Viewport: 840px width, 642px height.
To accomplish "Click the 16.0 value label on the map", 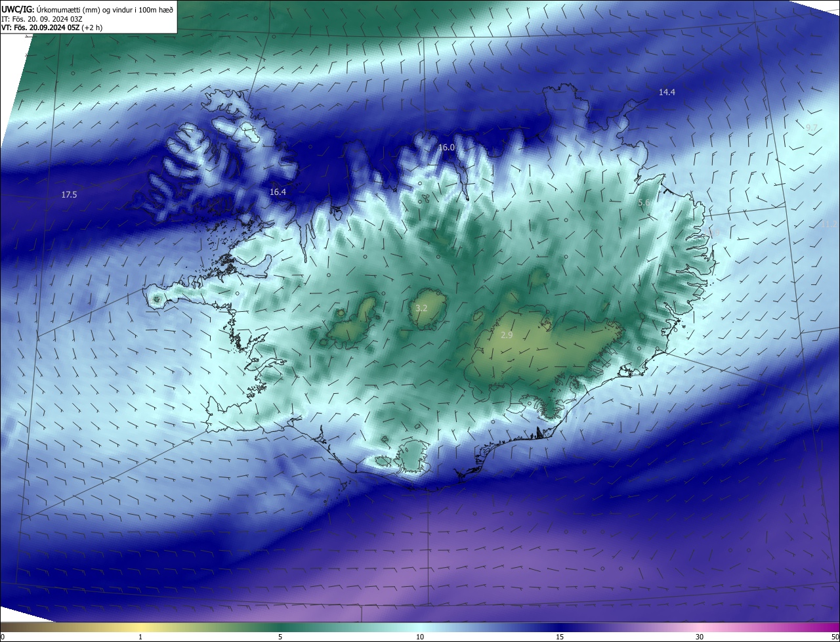I will (446, 148).
